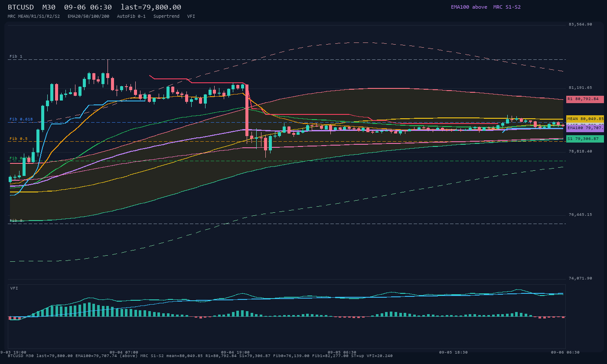Select the MRC MEAN/R1/S1/R2/S2 indicator label
This screenshot has height=364, width=607.
pos(34,16)
